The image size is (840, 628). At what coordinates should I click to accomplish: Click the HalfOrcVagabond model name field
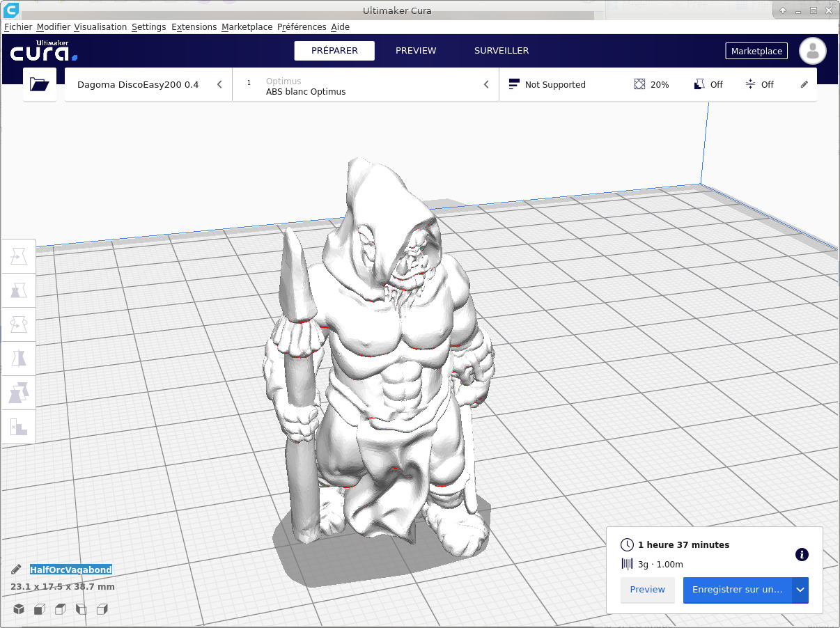[71, 570]
